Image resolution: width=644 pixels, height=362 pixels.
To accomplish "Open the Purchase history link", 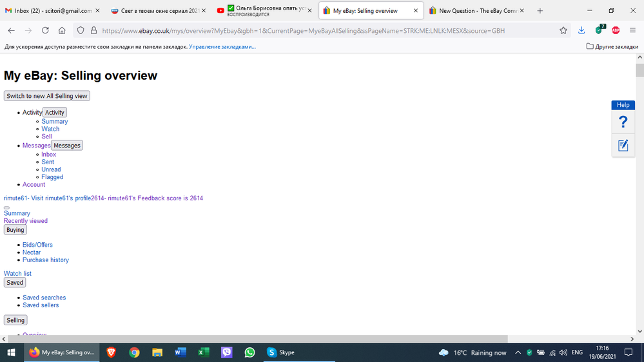I will (46, 260).
